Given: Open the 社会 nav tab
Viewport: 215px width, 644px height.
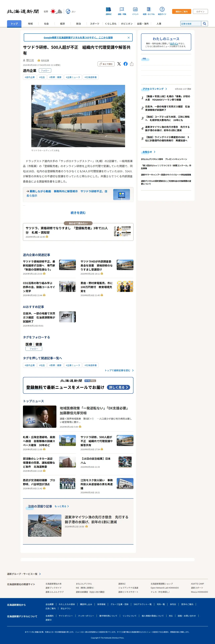Looking at the screenshot, I should [x=46, y=24].
